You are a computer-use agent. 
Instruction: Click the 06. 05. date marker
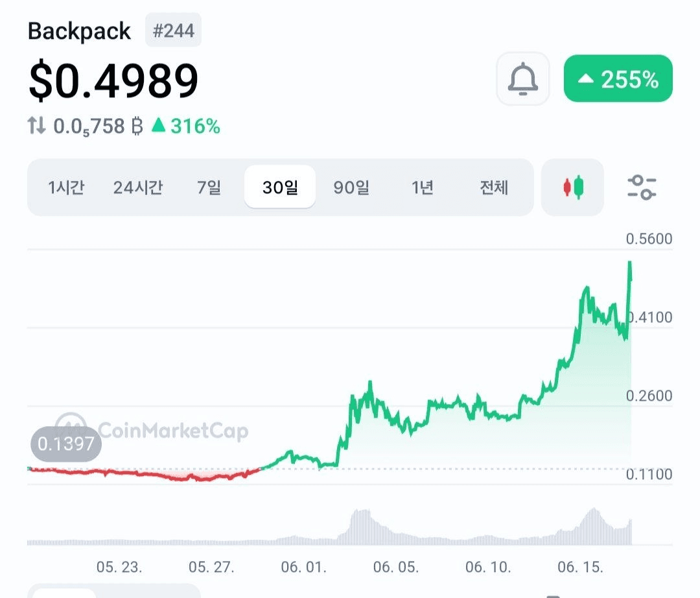396,567
